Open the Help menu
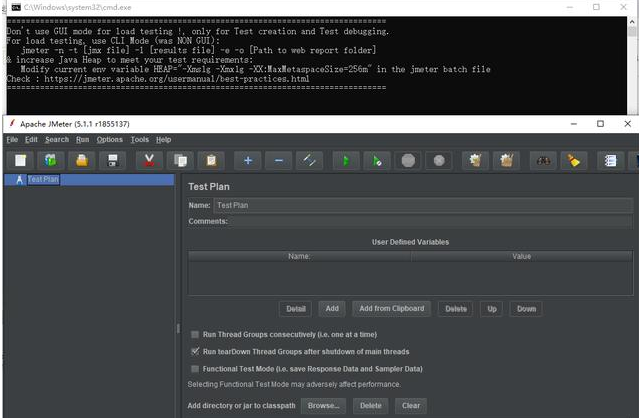 click(163, 139)
